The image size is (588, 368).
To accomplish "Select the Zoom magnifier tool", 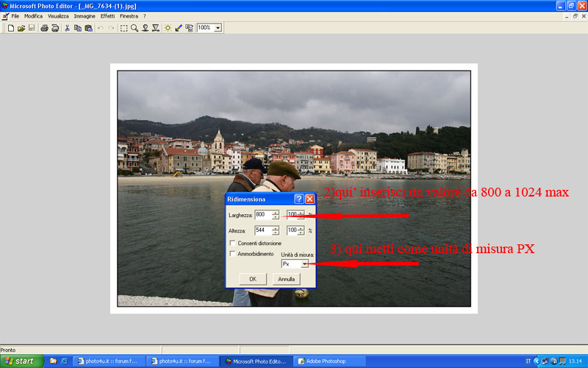I will coord(135,28).
